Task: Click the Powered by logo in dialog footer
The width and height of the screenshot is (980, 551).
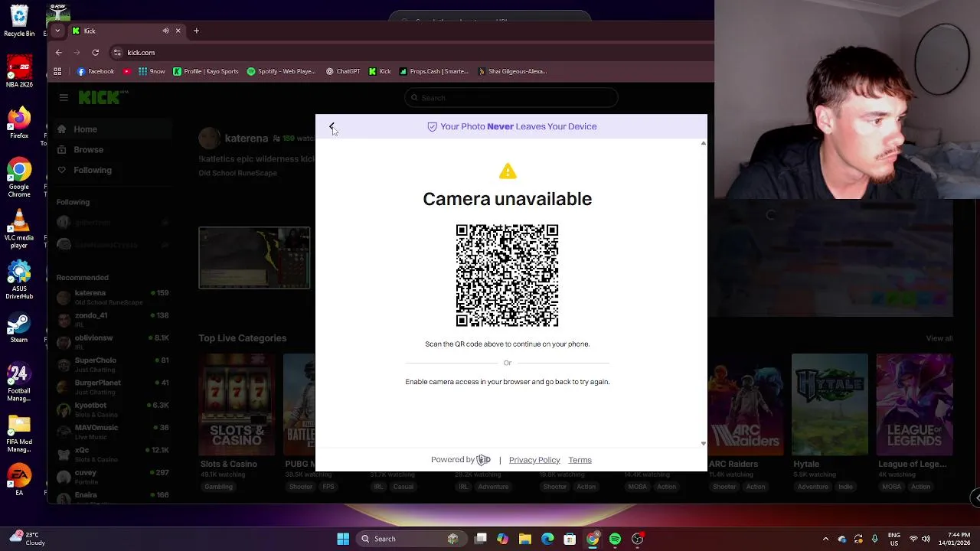Action: point(483,460)
